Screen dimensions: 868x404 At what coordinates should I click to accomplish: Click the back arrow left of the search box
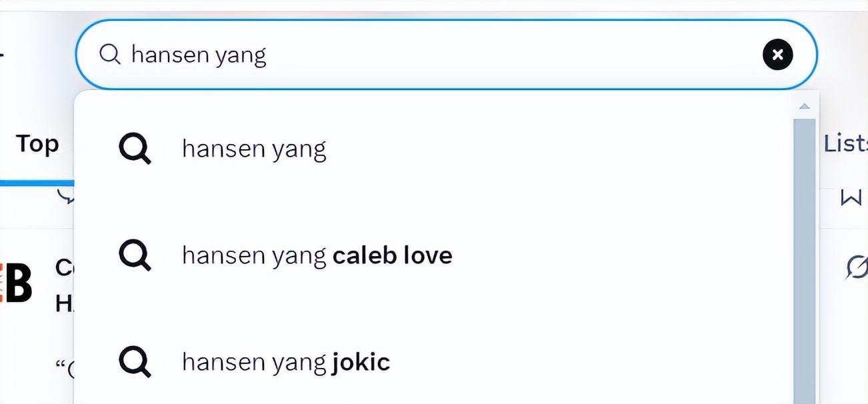[2, 55]
